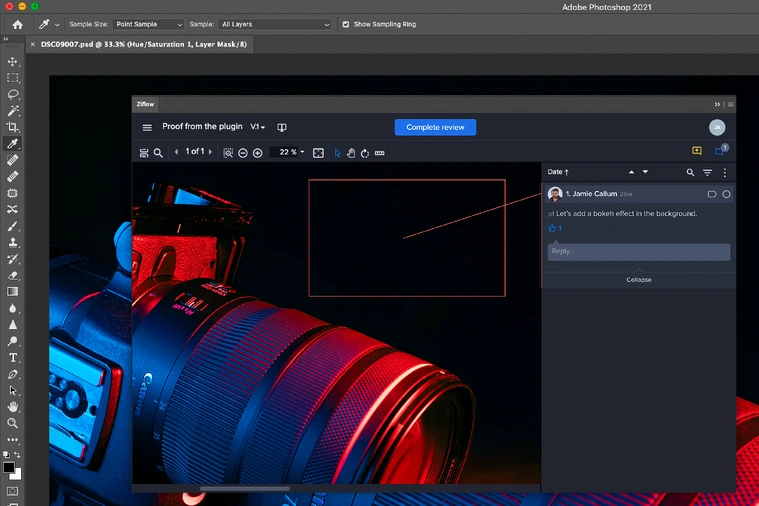Click the Ziflow hand pan tool
This screenshot has width=759, height=506.
pos(351,153)
